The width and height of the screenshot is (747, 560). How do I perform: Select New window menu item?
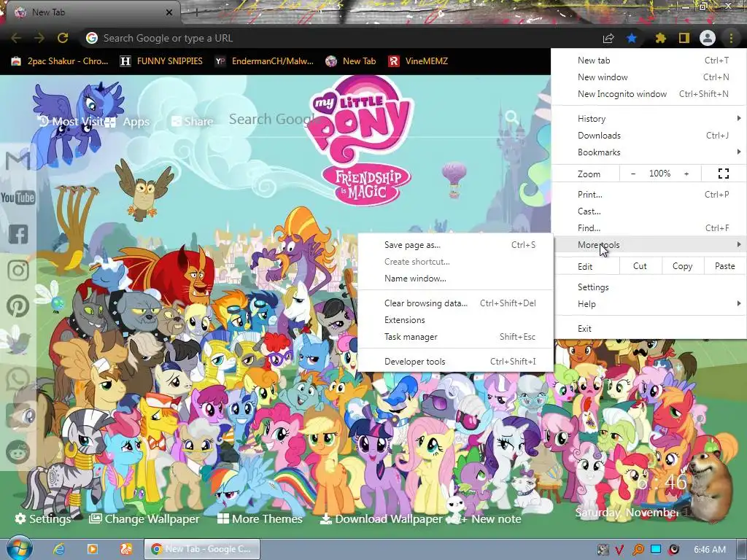[648, 77]
